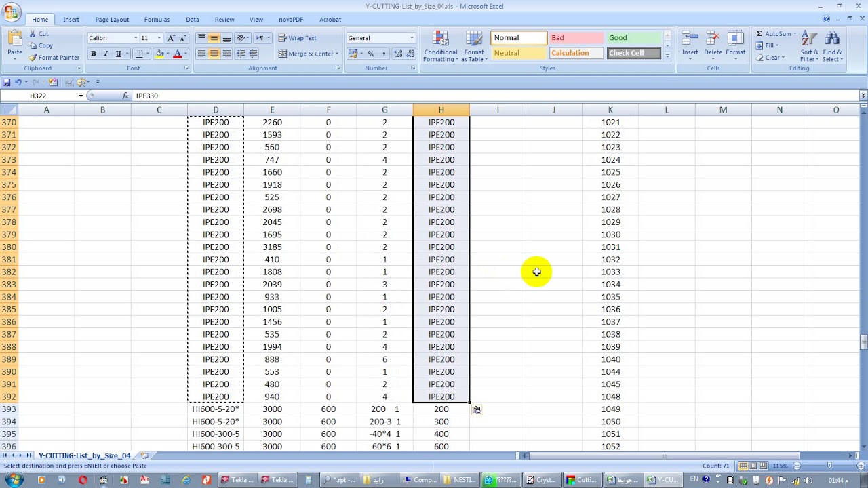Click the Save icon in Quick Access Toolbar

(x=7, y=82)
